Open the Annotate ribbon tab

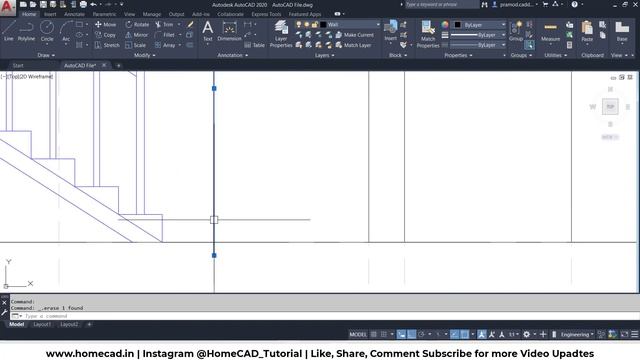pyautogui.click(x=74, y=14)
